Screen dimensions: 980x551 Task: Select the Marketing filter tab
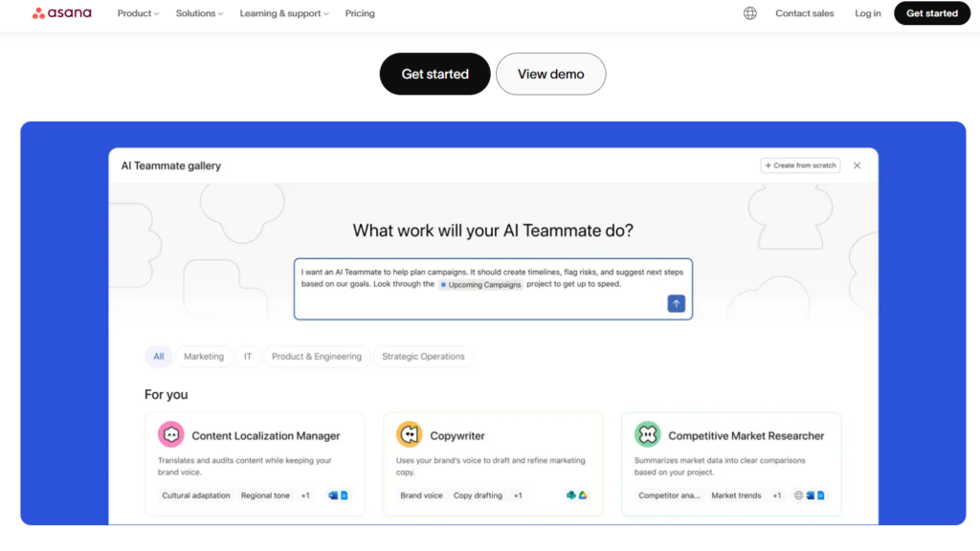point(204,356)
